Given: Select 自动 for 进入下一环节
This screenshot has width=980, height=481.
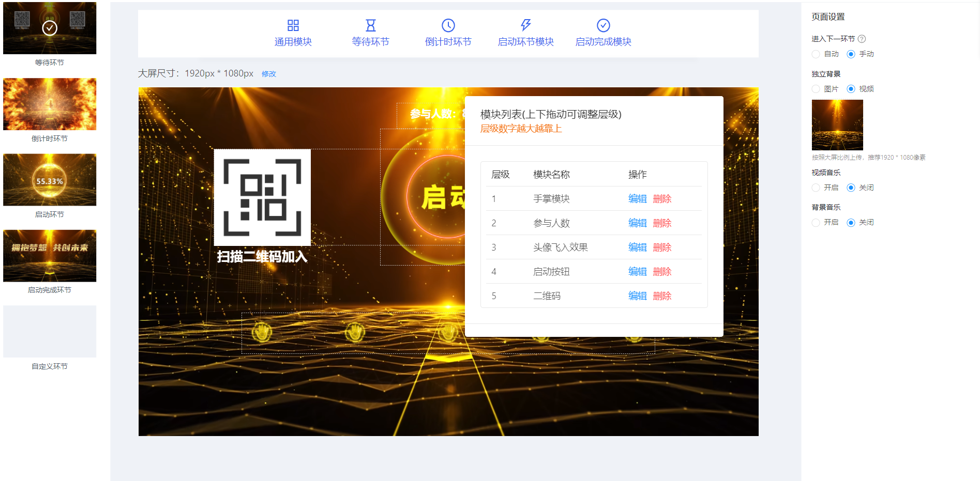Looking at the screenshot, I should 816,54.
